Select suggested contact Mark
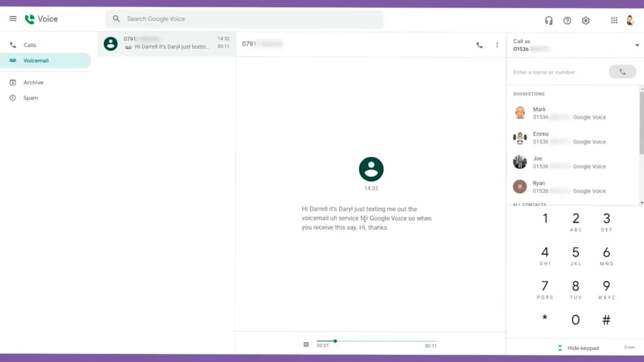The width and height of the screenshot is (644, 362). tap(573, 113)
